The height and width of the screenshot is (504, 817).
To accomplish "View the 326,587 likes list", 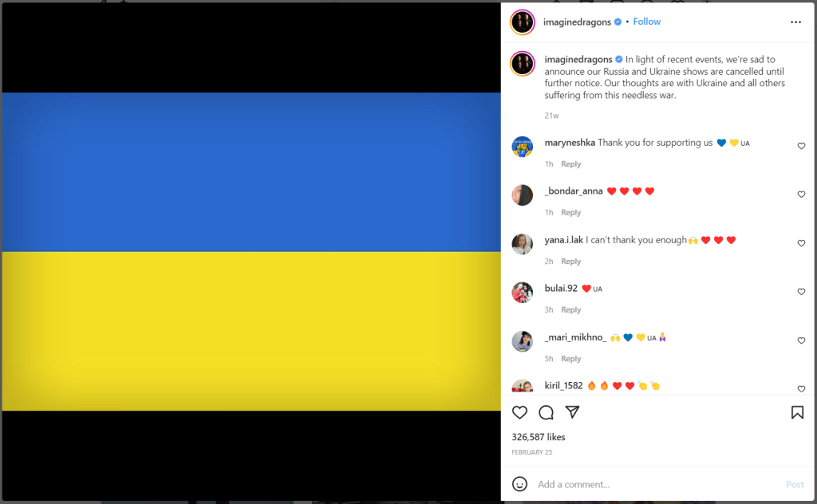I will (539, 437).
